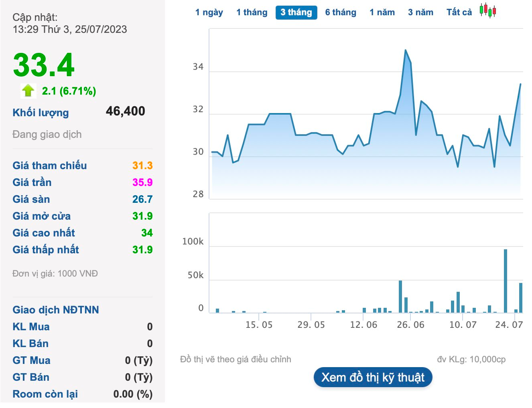Switch chart to candlestick view icon
The width and height of the screenshot is (532, 408).
click(x=488, y=11)
